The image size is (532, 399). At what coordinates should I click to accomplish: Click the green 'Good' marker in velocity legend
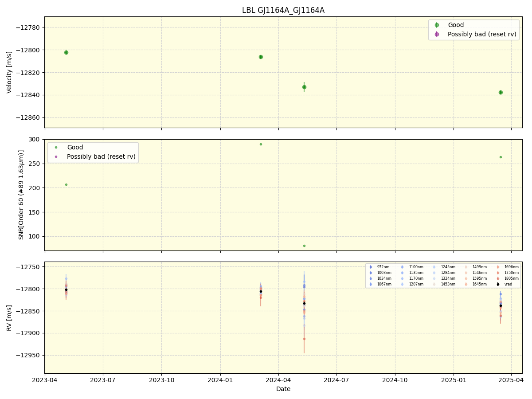point(437,25)
